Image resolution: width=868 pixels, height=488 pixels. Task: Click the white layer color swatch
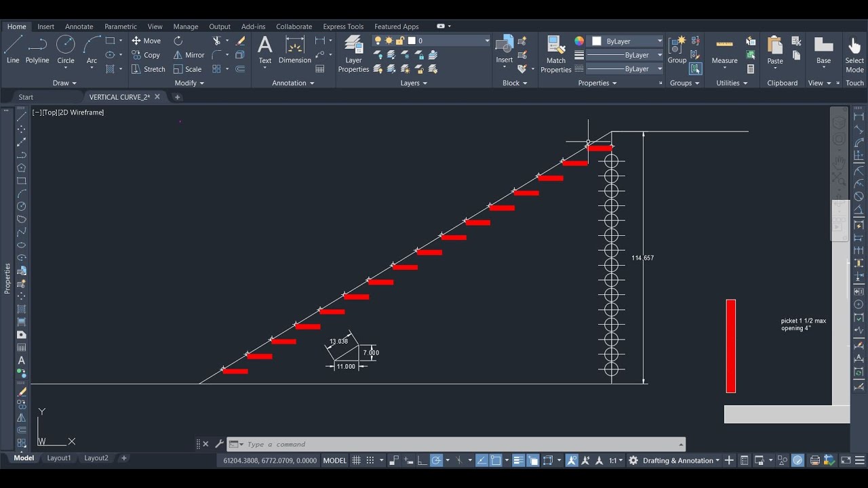pyautogui.click(x=412, y=41)
